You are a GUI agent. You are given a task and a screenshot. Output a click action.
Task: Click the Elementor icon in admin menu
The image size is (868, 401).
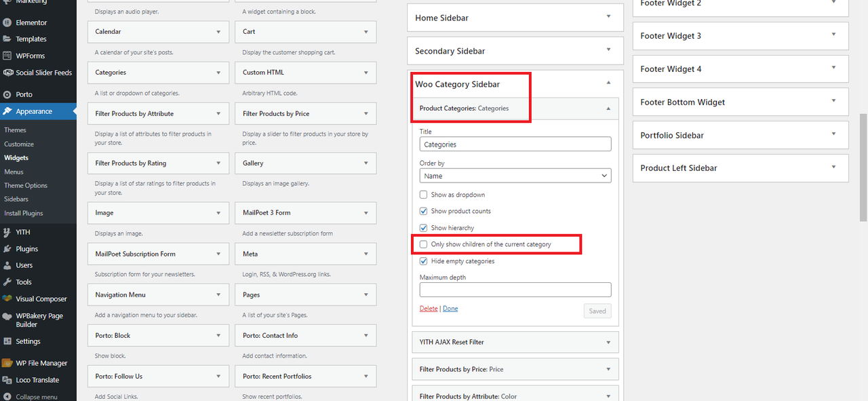point(7,22)
